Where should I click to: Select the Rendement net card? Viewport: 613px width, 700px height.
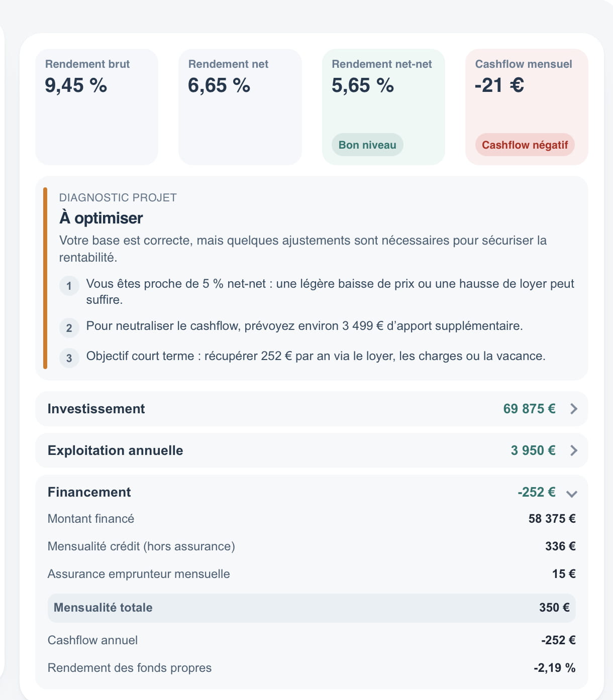pos(240,106)
